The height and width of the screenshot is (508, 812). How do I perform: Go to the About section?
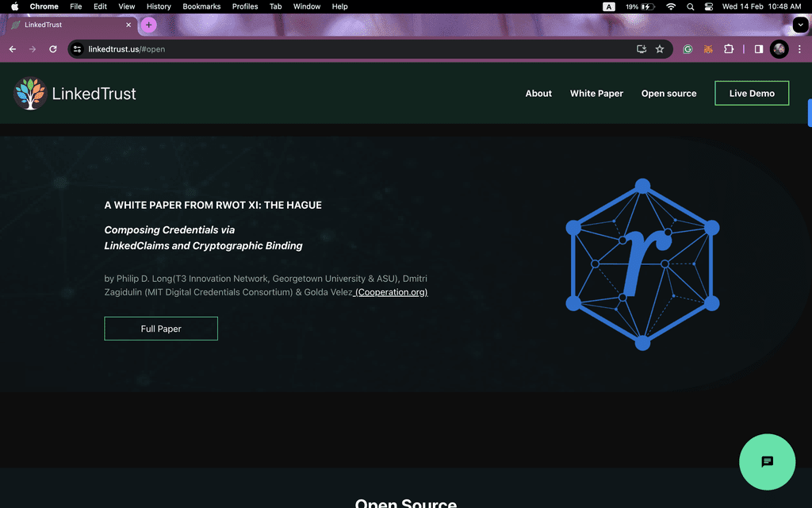click(538, 94)
